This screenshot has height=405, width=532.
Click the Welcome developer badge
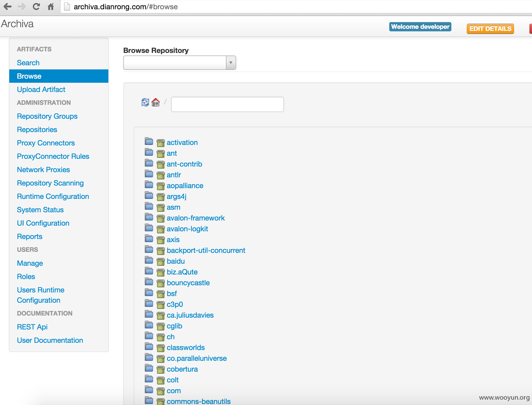420,27
